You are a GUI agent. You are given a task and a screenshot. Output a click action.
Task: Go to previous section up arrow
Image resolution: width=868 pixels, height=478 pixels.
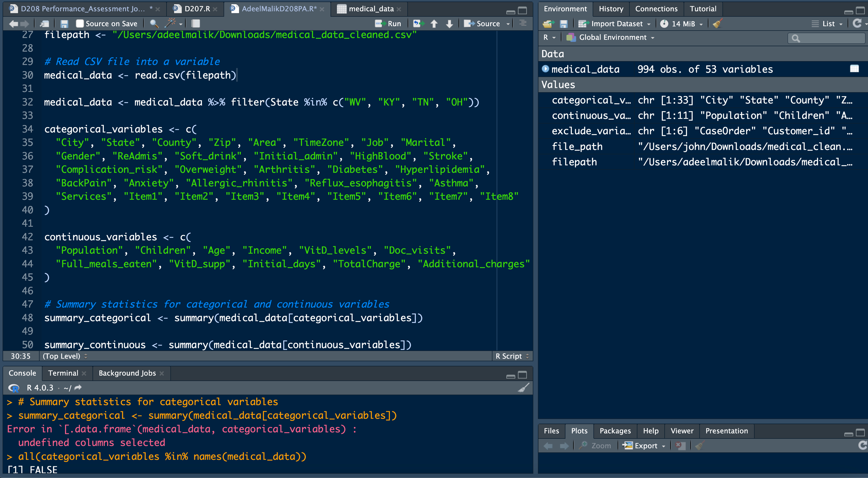click(434, 24)
